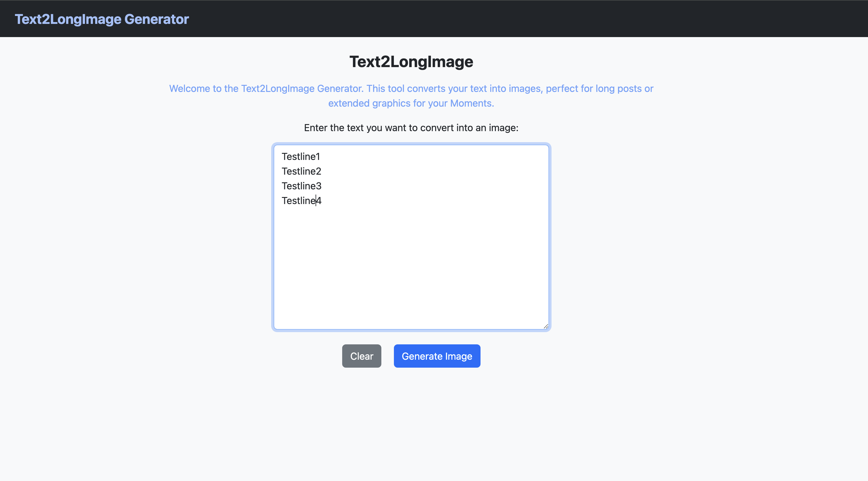Click the Testline3 text line
The height and width of the screenshot is (481, 868).
(x=301, y=186)
